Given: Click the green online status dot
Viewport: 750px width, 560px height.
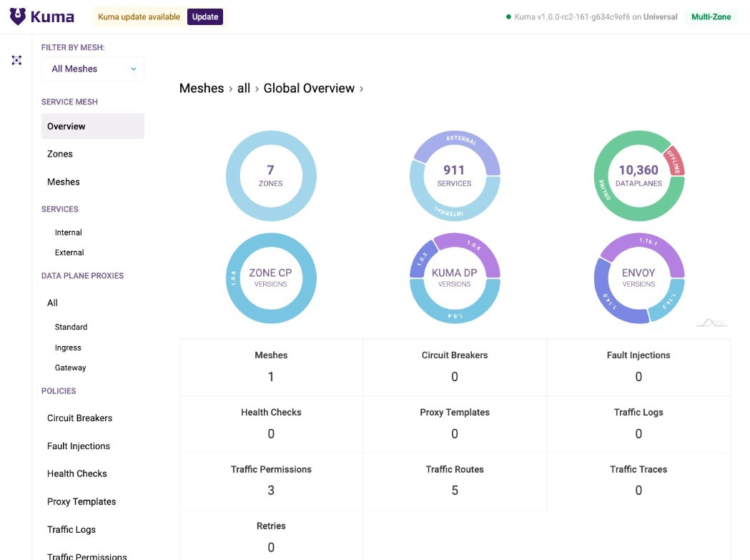Looking at the screenshot, I should (508, 16).
